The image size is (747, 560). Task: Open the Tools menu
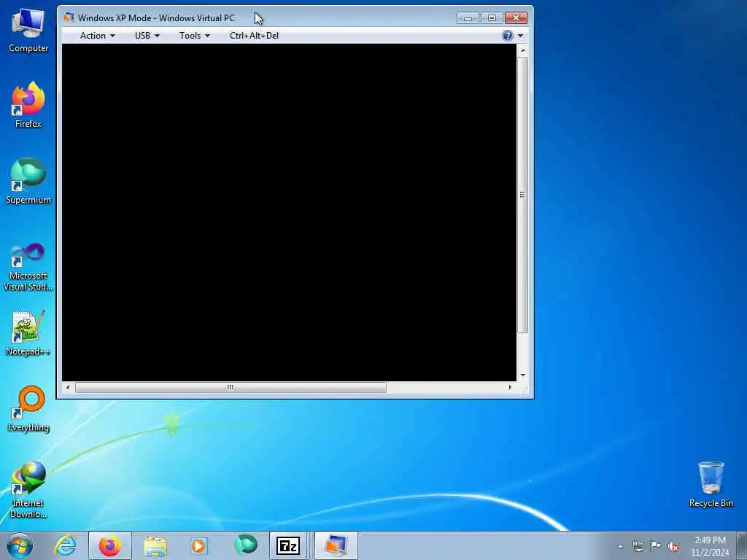(194, 36)
